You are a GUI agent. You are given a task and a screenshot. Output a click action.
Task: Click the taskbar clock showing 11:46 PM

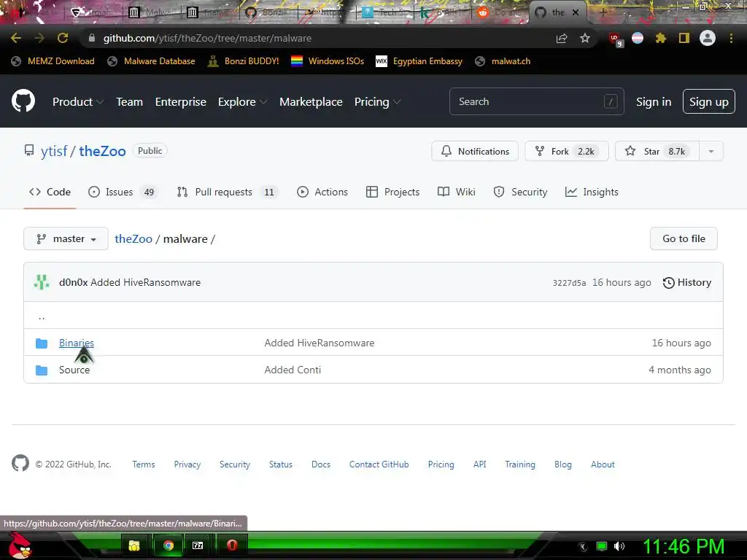[684, 546]
